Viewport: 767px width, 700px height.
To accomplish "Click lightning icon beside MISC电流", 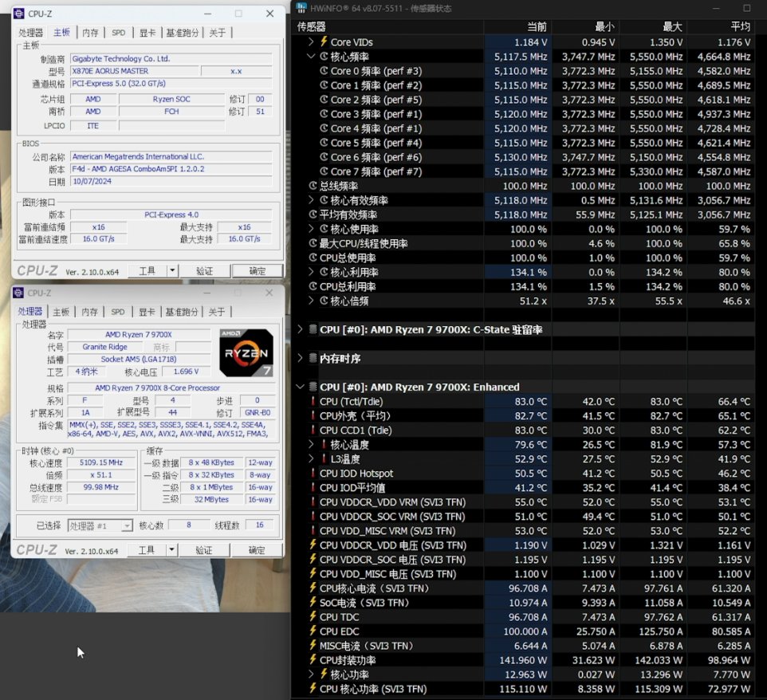I will pos(313,646).
